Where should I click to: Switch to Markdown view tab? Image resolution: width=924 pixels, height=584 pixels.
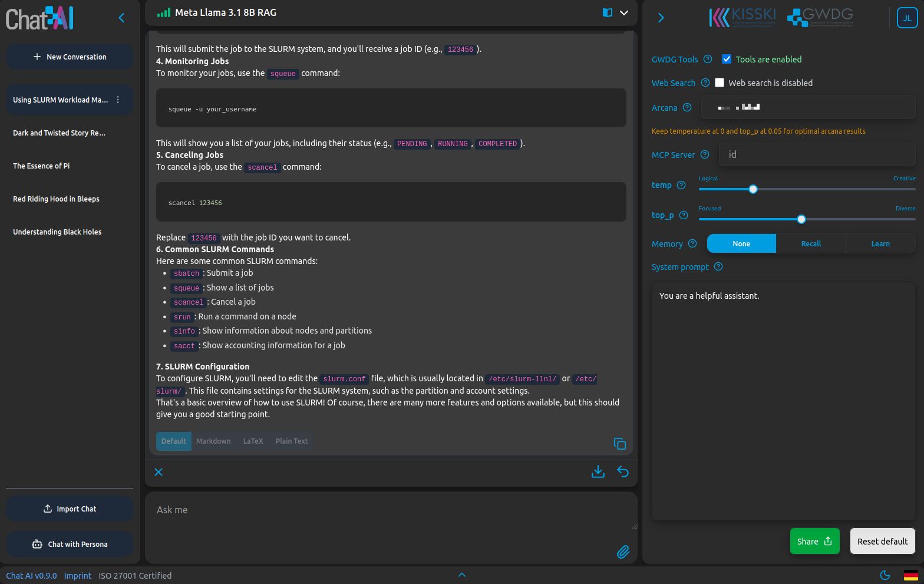(213, 441)
